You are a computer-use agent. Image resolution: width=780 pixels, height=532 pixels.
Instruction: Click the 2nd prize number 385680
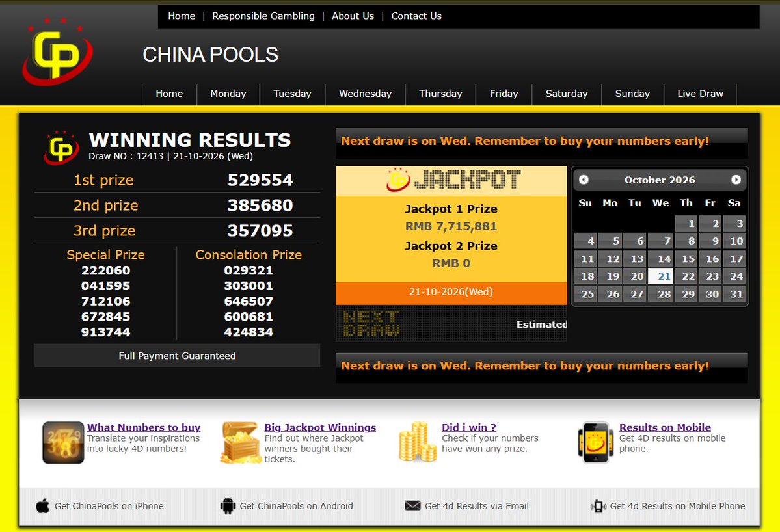260,206
